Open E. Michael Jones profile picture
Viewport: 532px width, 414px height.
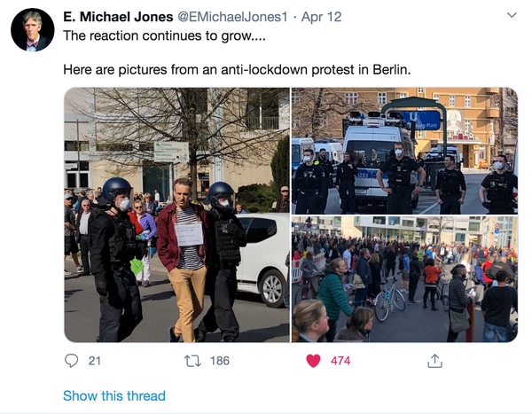tap(33, 30)
